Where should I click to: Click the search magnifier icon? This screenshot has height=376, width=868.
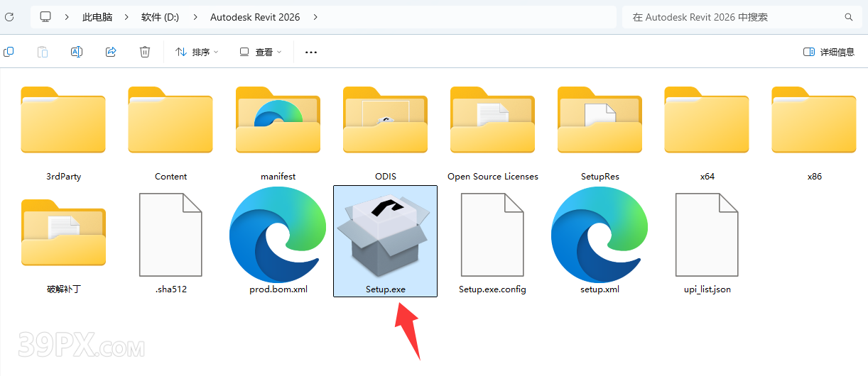coord(848,17)
